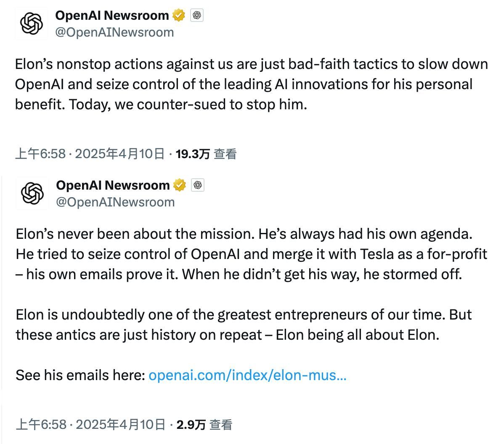Click the OpenAI avatar on the first tweet
Screen dimensions: 504x444
point(32,24)
